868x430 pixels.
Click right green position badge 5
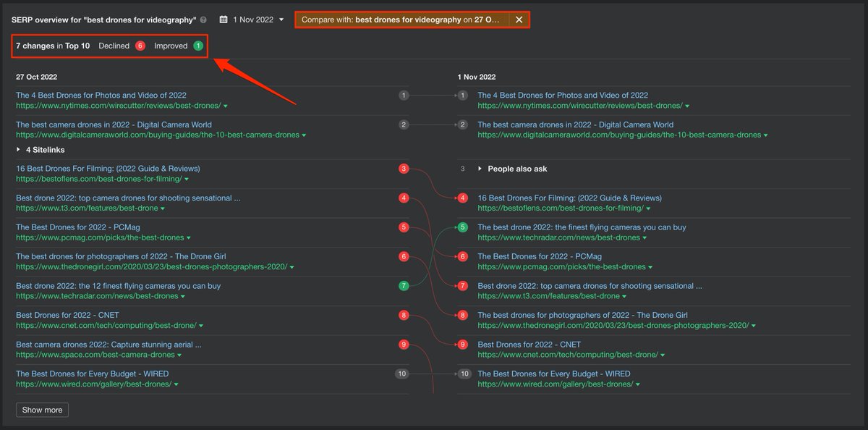click(x=462, y=227)
